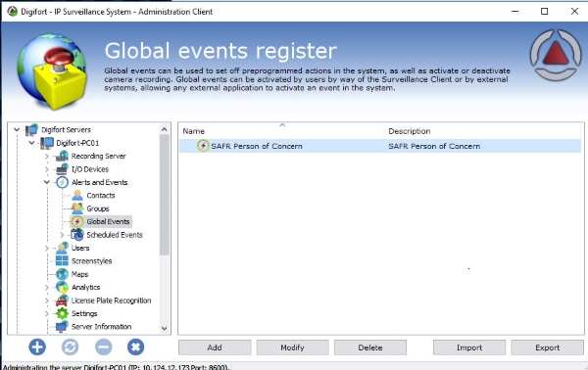Click the Maps globe icon
Viewport: 588px width, 370px height.
coord(62,274)
